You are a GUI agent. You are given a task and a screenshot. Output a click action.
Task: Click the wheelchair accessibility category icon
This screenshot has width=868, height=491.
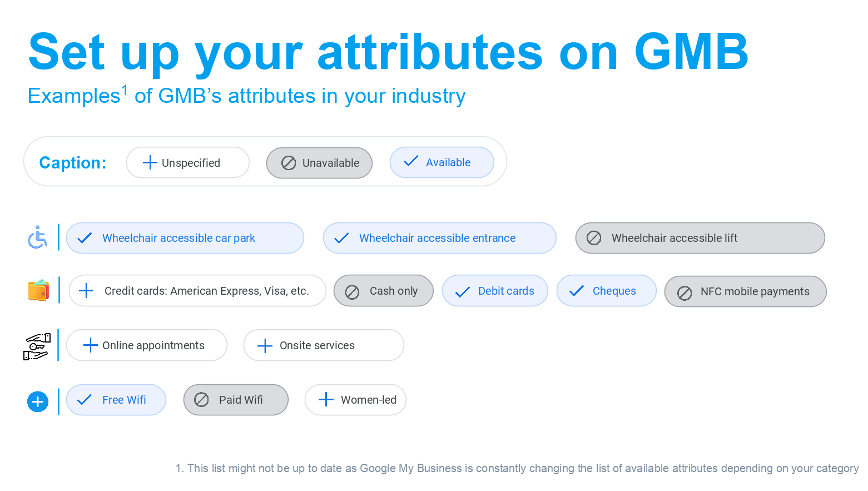click(38, 237)
